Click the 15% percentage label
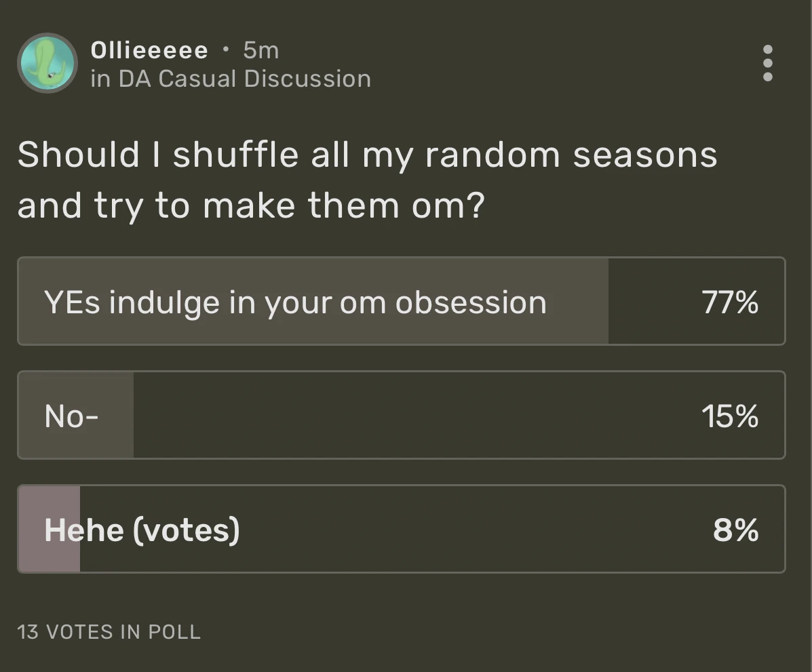 coord(731,416)
